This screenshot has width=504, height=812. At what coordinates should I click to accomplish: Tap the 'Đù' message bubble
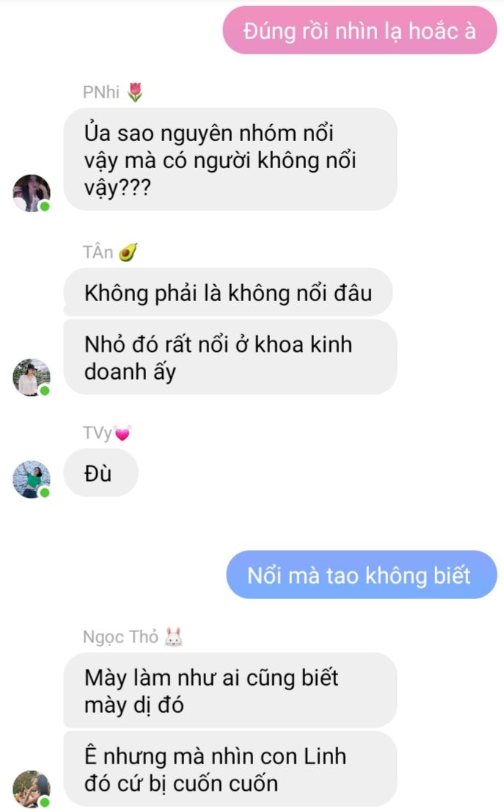(101, 473)
